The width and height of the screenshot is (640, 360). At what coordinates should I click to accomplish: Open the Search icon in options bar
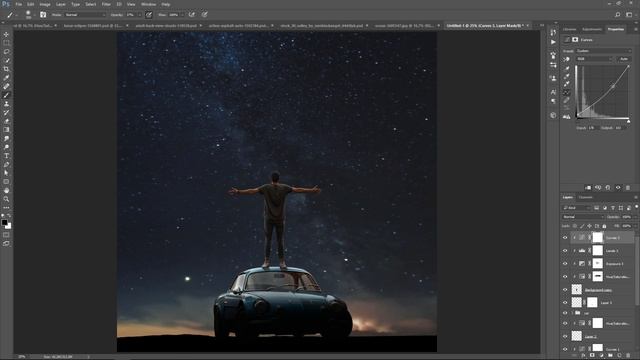[618, 15]
